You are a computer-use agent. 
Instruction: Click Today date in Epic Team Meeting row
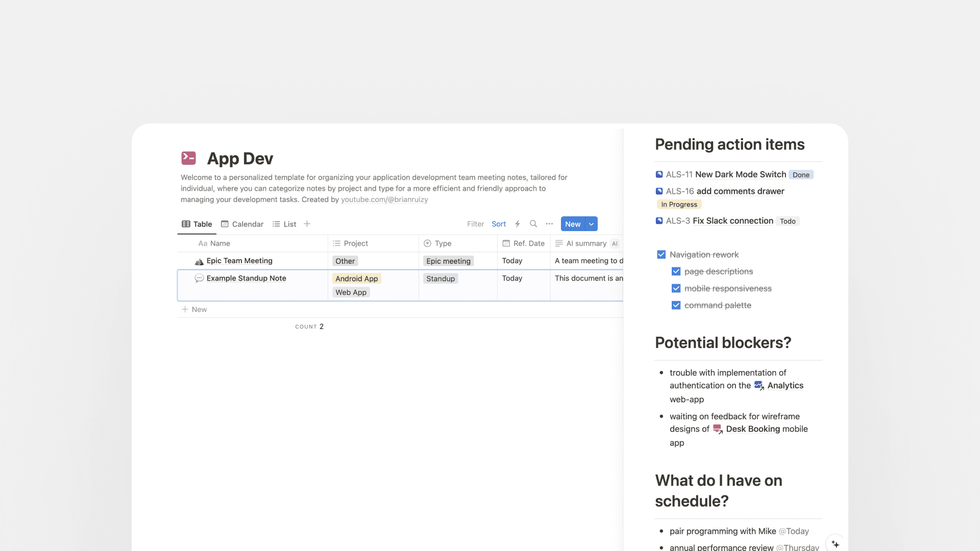point(512,261)
